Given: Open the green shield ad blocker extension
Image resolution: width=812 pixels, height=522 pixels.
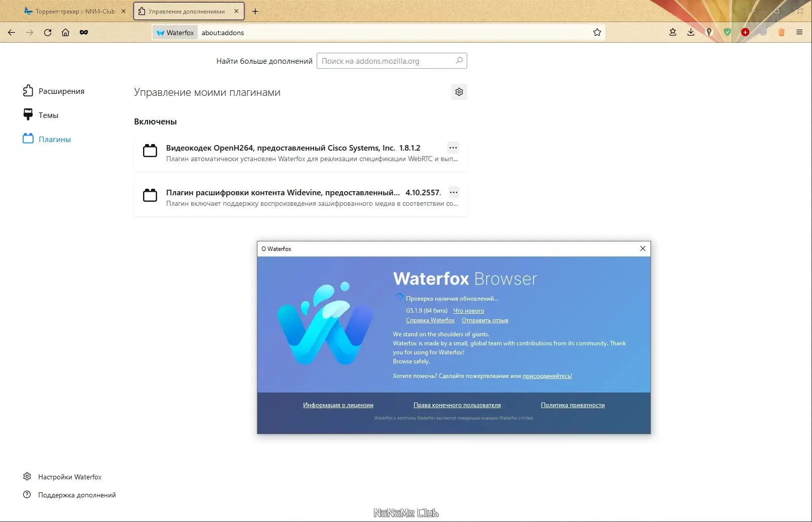Looking at the screenshot, I should pyautogui.click(x=727, y=32).
